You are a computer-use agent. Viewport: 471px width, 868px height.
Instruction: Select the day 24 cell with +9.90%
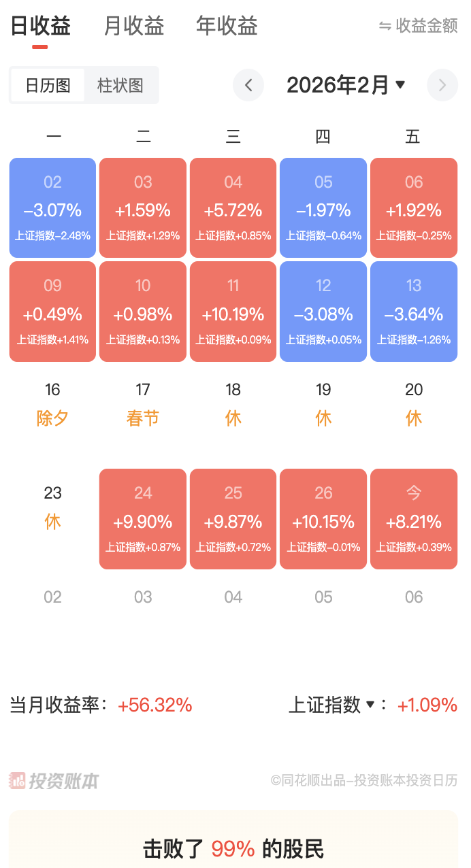[x=143, y=519]
